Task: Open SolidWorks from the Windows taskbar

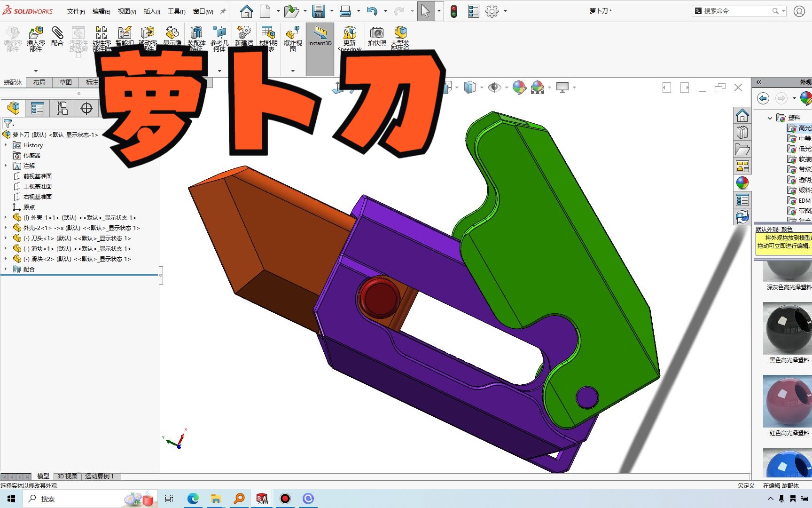Action: tap(262, 498)
